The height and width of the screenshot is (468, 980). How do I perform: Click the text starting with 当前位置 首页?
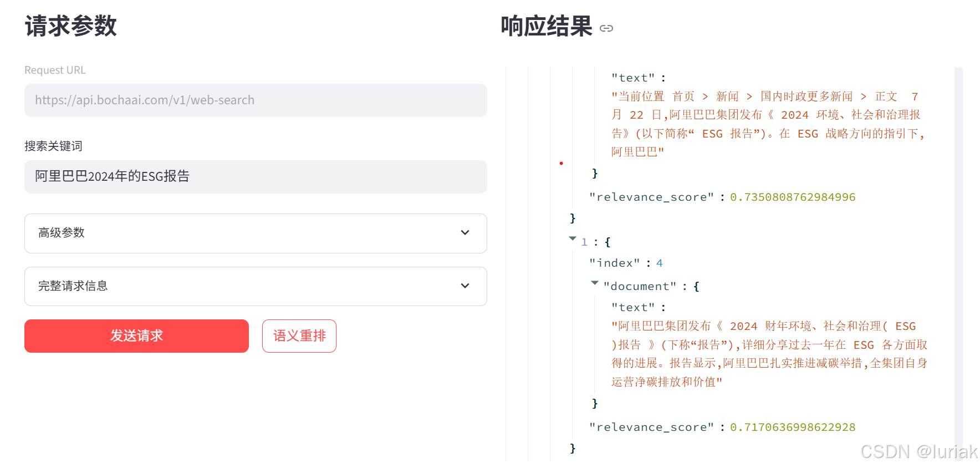(x=768, y=124)
